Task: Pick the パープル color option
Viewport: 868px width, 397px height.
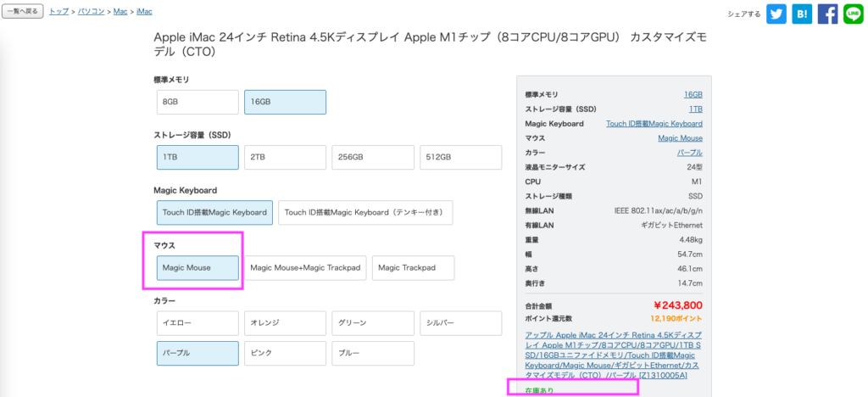Action: [x=198, y=353]
